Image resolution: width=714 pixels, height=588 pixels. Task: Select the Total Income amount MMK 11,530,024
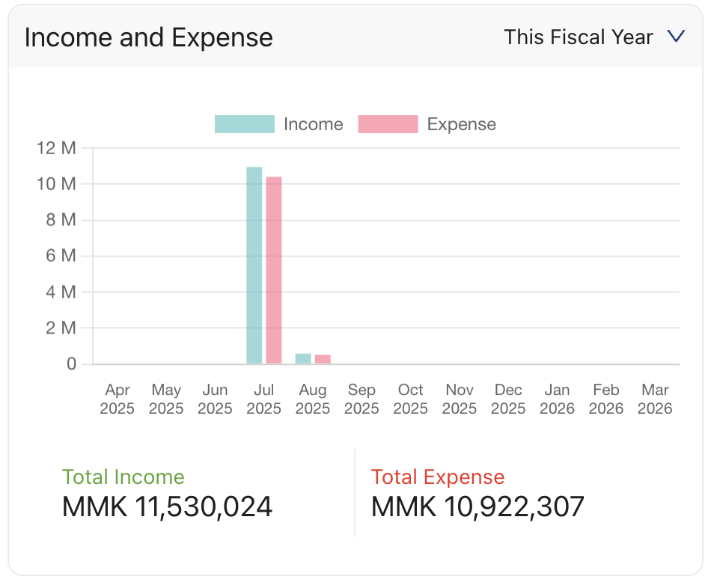pyautogui.click(x=166, y=506)
